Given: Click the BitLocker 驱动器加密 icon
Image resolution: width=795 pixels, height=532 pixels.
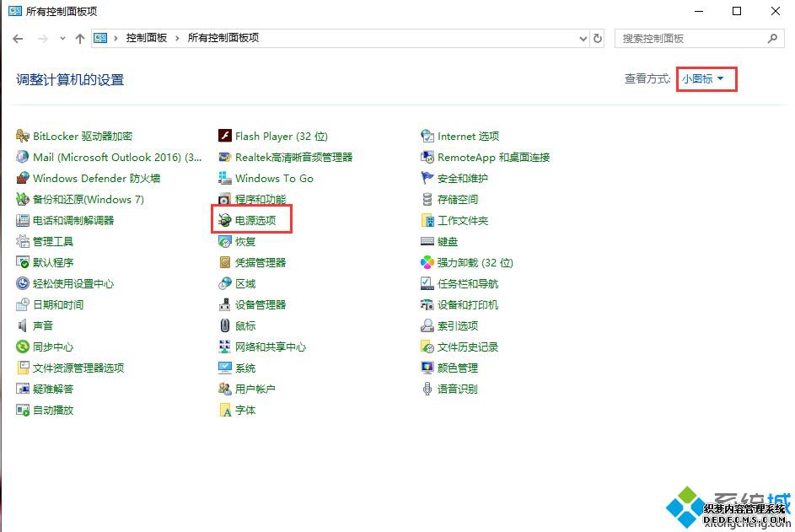Looking at the screenshot, I should click(23, 137).
